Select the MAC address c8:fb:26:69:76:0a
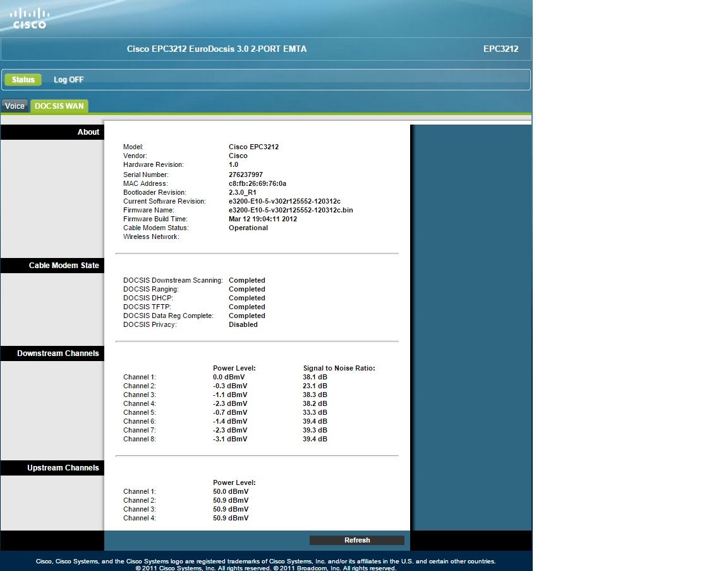Image resolution: width=728 pixels, height=571 pixels. coord(257,183)
